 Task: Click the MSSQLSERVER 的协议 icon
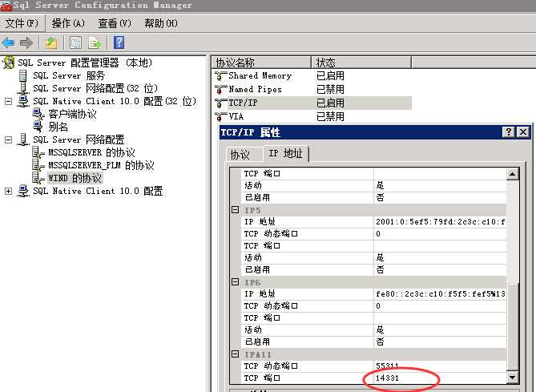[38, 152]
